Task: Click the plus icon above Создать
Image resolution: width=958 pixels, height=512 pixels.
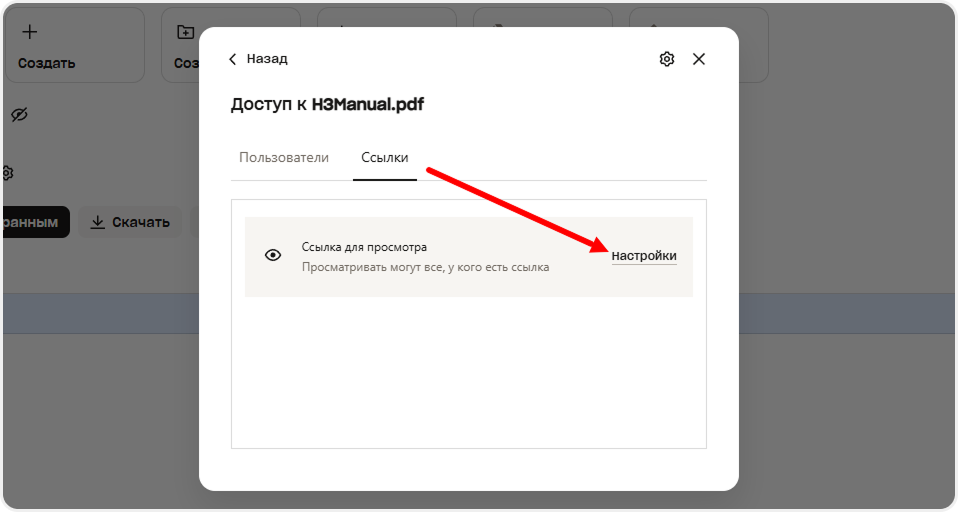Action: click(x=30, y=32)
